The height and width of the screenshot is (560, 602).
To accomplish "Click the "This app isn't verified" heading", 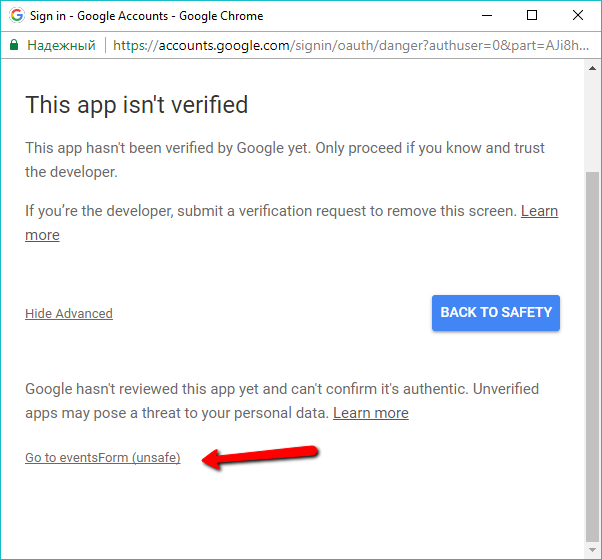I will pyautogui.click(x=136, y=105).
